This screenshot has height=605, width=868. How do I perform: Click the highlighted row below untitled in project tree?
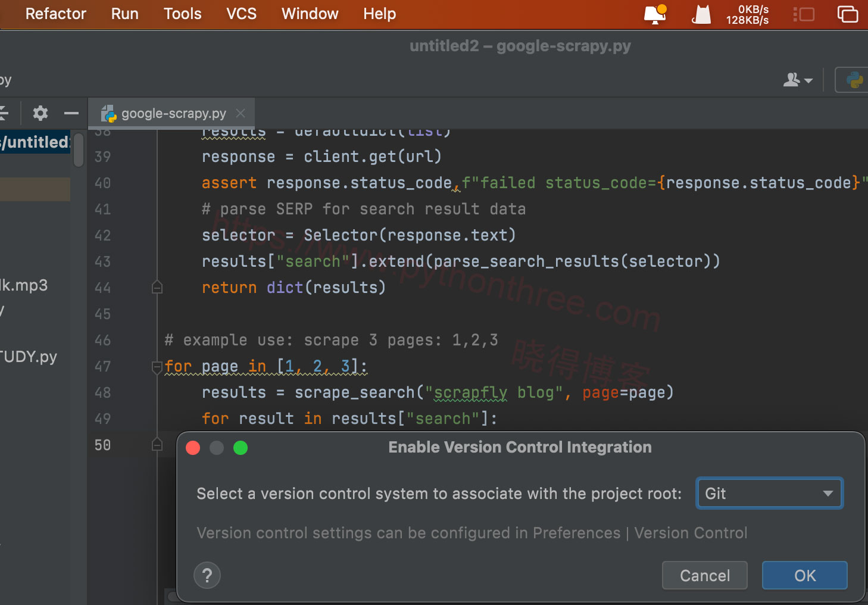pos(35,189)
